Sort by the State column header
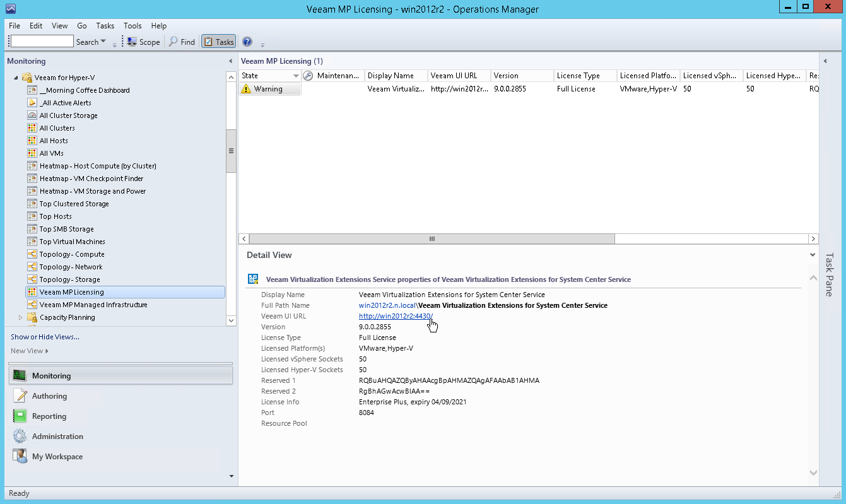 pyautogui.click(x=269, y=76)
